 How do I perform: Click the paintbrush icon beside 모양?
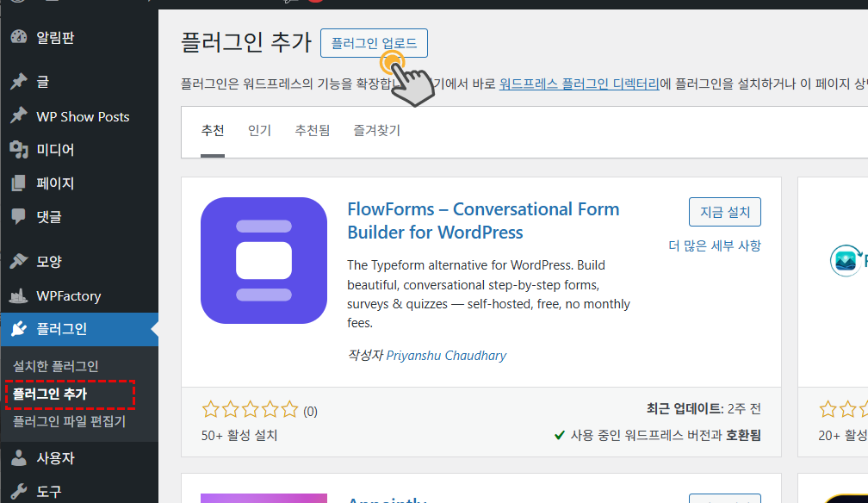coord(19,261)
